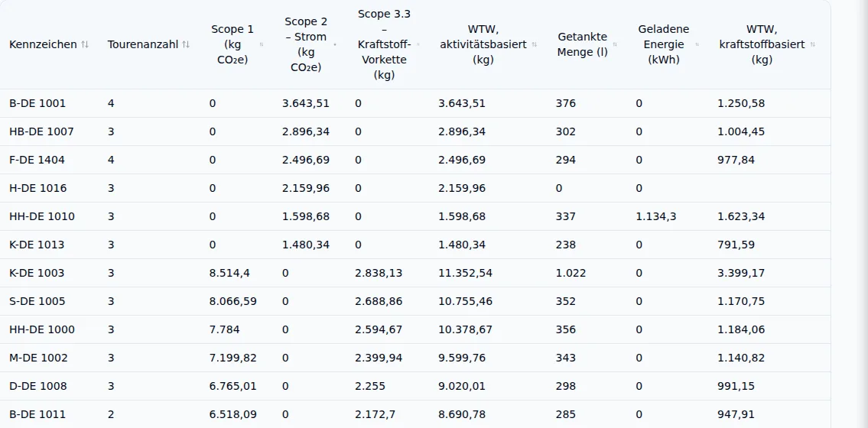Click WTW value 9.599,76
The height and width of the screenshot is (428, 868).
(x=462, y=358)
